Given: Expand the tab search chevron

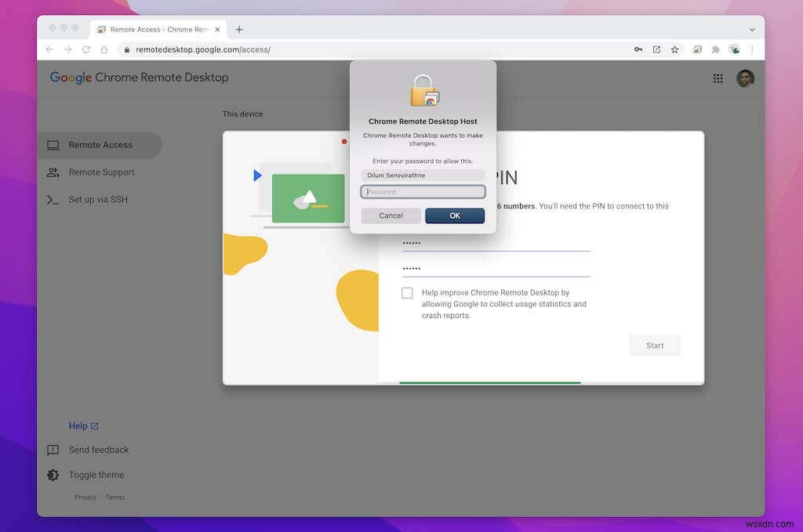Looking at the screenshot, I should pos(752,29).
